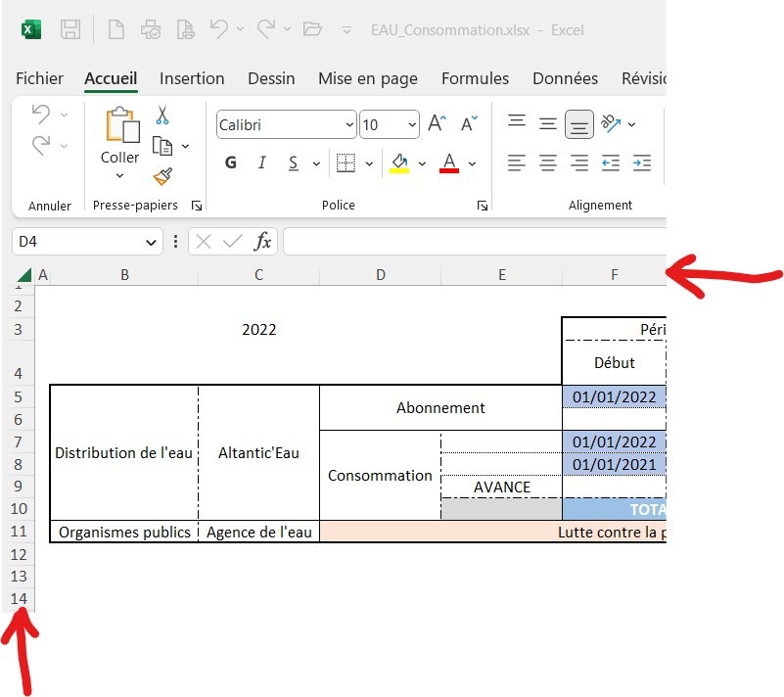Expand underline style options arrow
Viewport: 784px width, 697px height.
tap(316, 163)
